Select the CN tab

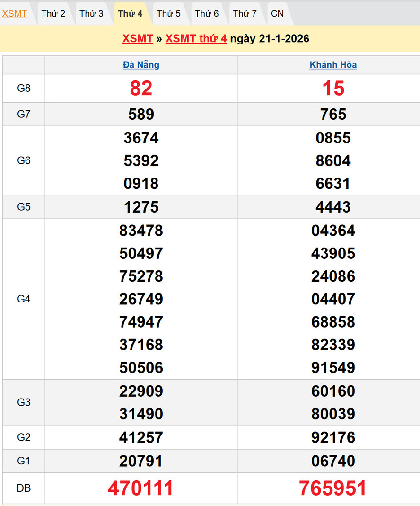pos(278,14)
